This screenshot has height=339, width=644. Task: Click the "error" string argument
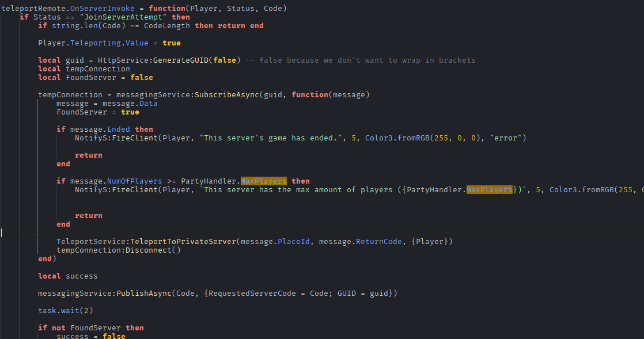pos(506,138)
